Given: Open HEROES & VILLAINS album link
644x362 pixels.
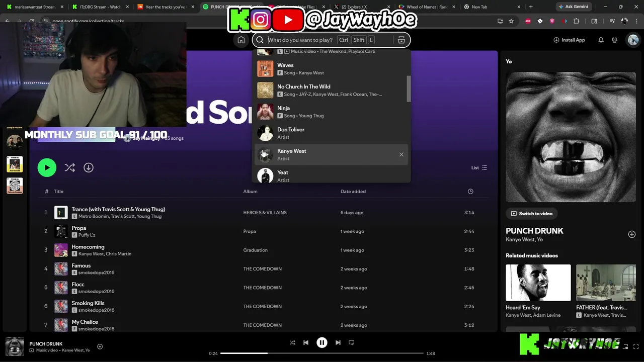Looking at the screenshot, I should coord(265,213).
